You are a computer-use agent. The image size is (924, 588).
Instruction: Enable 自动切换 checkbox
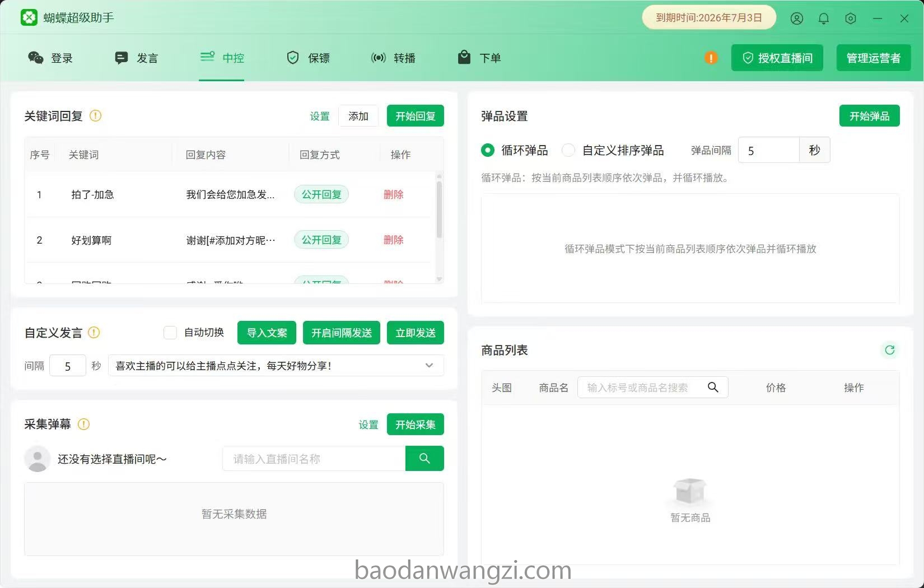[170, 333]
